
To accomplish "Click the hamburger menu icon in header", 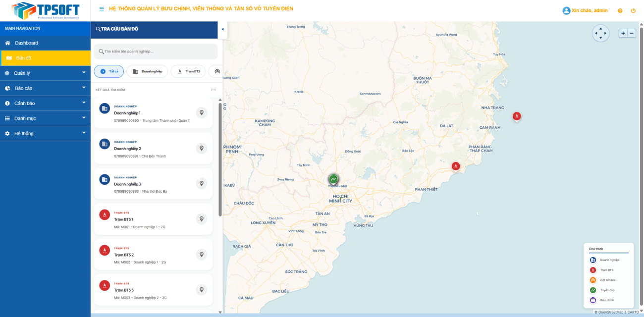I will coord(102,9).
